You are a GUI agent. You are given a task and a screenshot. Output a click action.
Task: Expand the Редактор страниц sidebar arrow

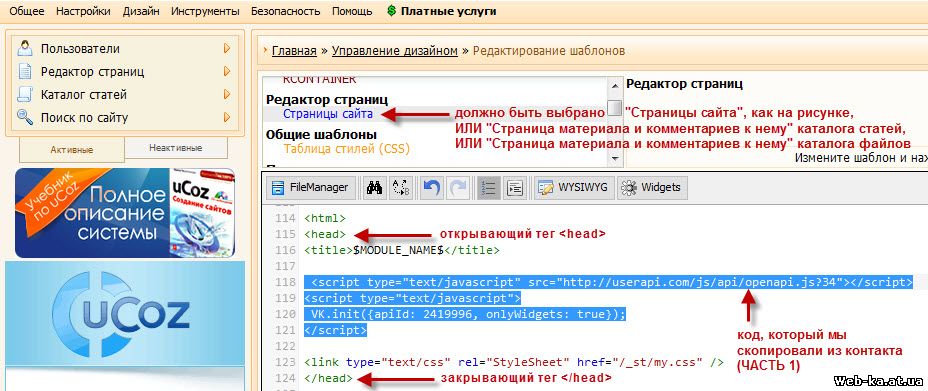(227, 72)
